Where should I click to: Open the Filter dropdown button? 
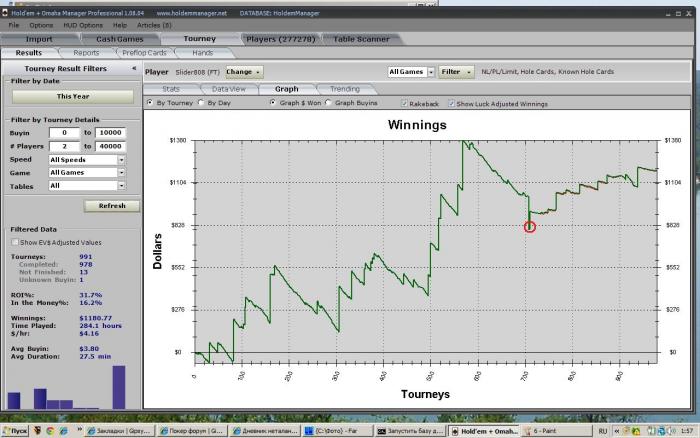(x=456, y=71)
